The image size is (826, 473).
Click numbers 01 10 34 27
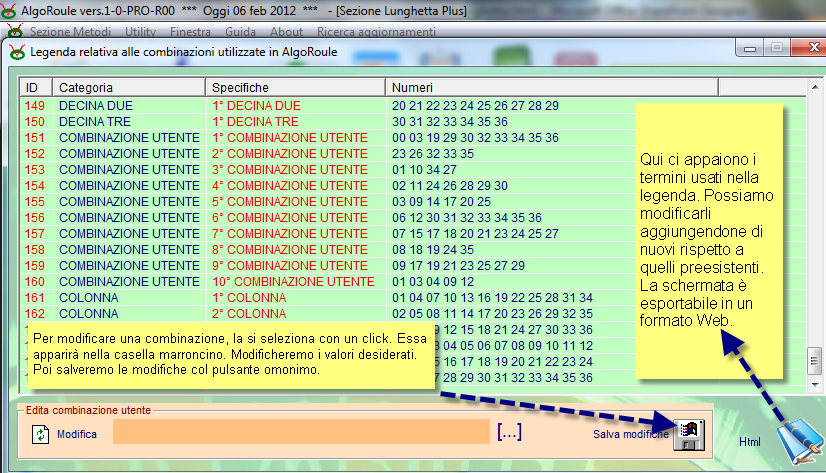pos(424,170)
